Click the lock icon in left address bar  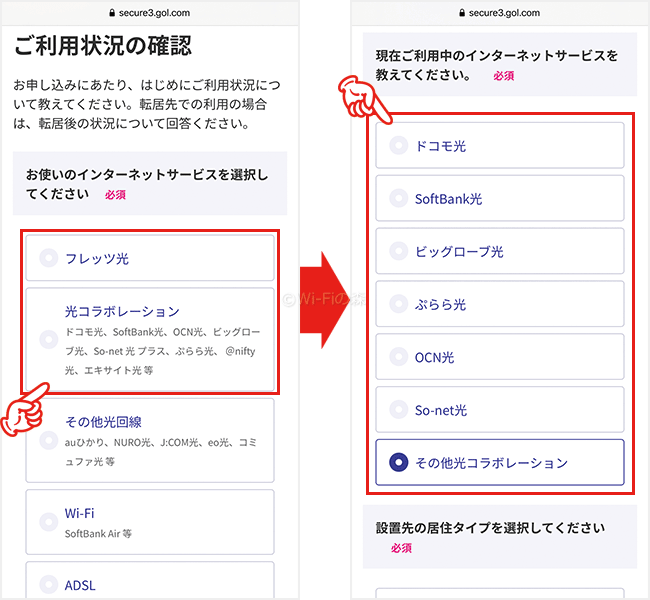[112, 13]
